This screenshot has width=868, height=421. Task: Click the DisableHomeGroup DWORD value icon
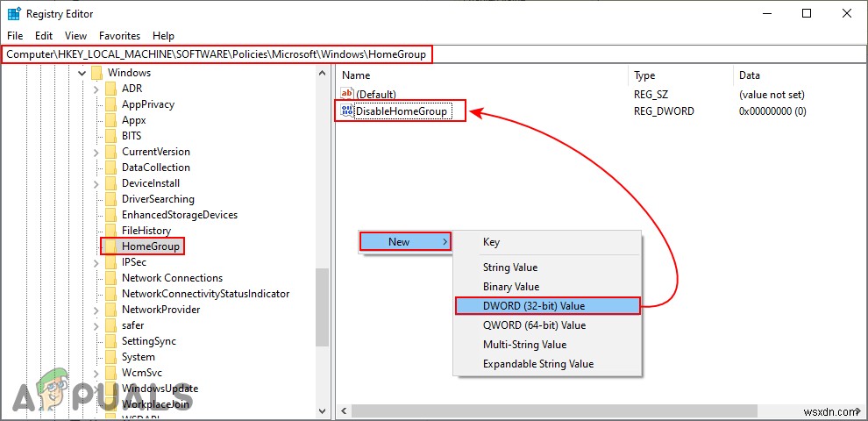(347, 111)
